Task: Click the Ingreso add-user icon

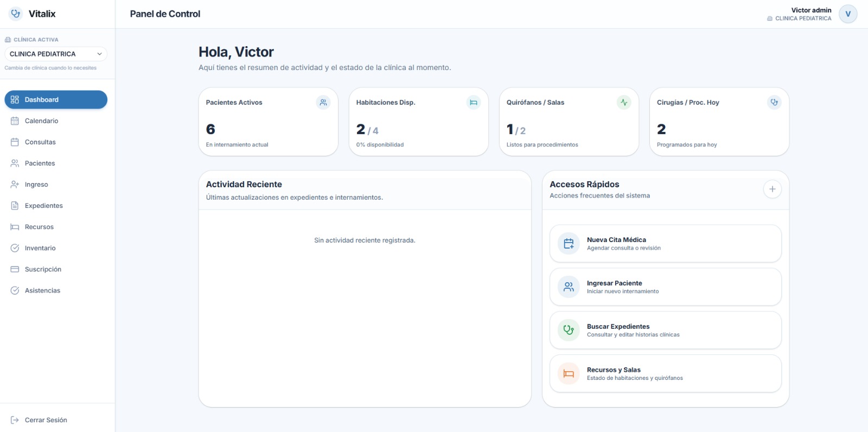Action: 15,184
